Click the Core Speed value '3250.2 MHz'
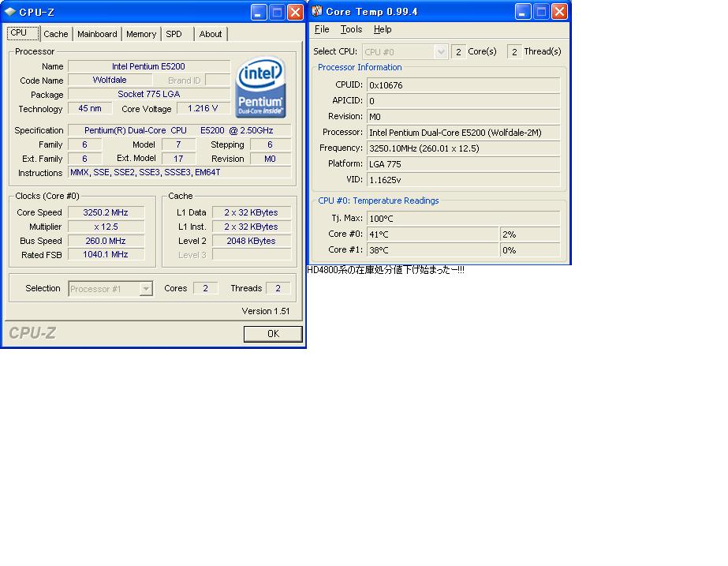The height and width of the screenshot is (566, 728). pyautogui.click(x=106, y=212)
